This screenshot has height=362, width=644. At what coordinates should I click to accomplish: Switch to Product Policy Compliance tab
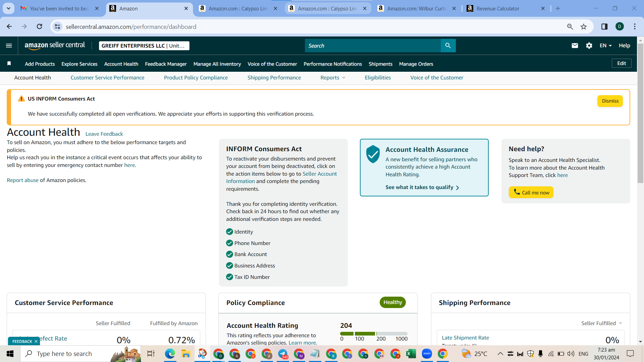click(196, 78)
